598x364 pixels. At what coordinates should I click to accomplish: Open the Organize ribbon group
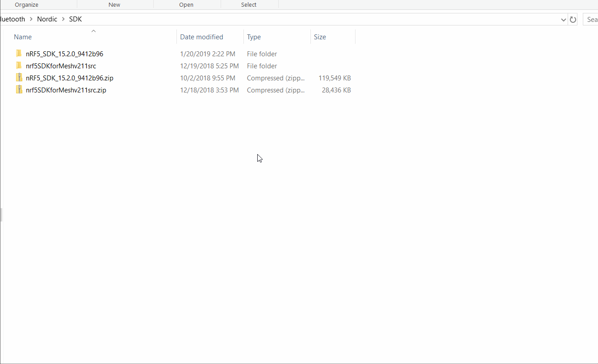[27, 5]
